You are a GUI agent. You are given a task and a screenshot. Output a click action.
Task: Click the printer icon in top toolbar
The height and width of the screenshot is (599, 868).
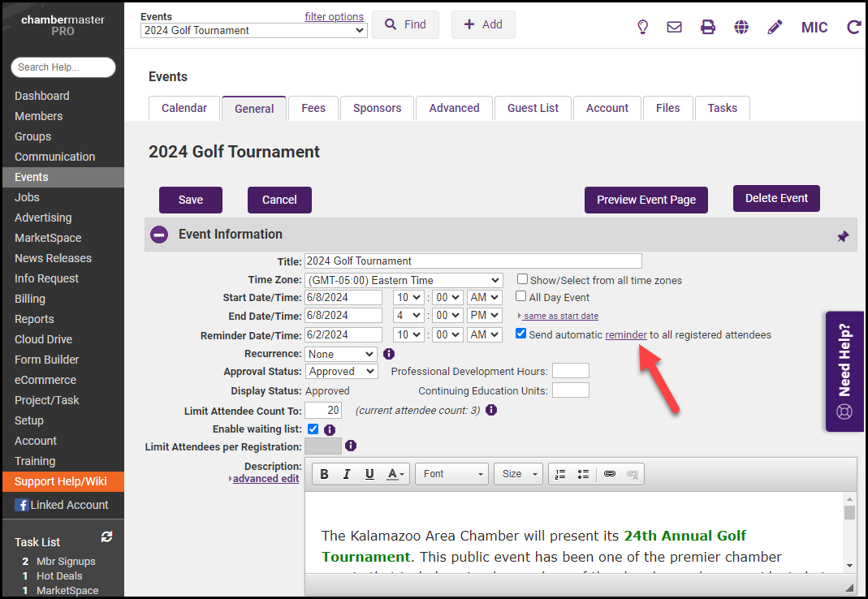(x=708, y=27)
